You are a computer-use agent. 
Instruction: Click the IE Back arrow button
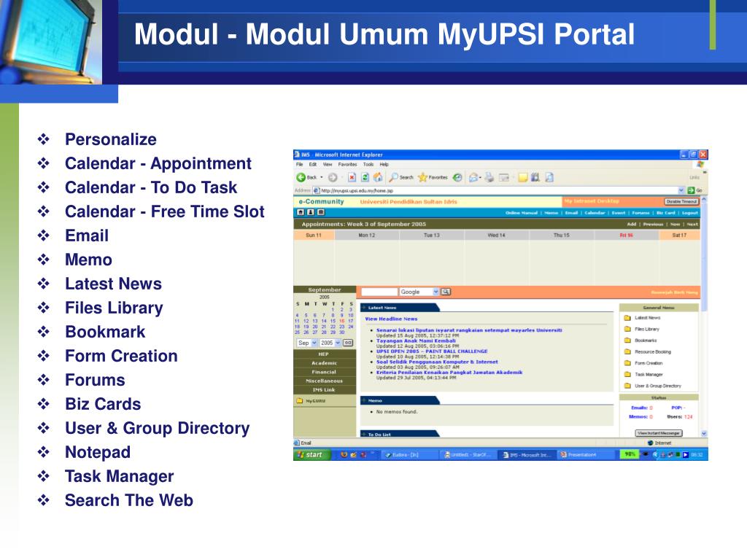point(301,178)
